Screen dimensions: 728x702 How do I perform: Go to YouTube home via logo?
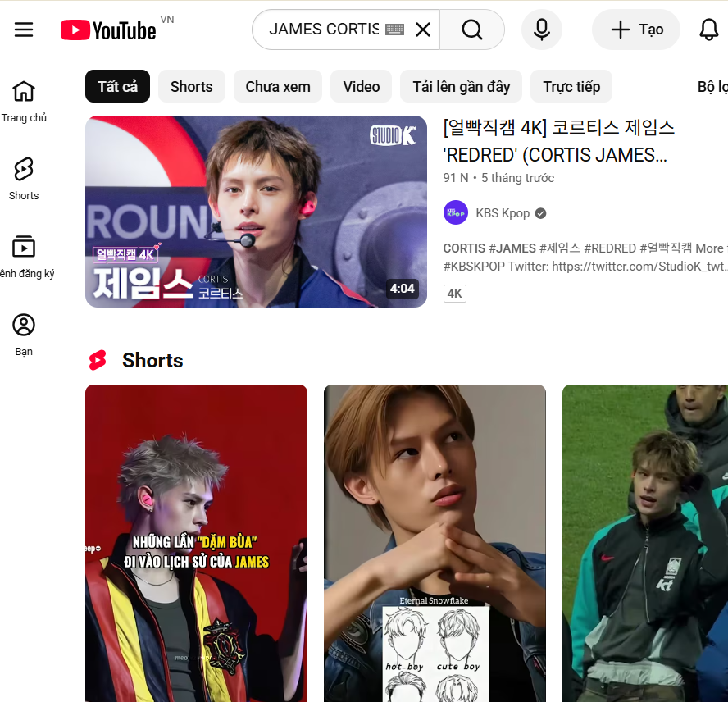coord(108,30)
